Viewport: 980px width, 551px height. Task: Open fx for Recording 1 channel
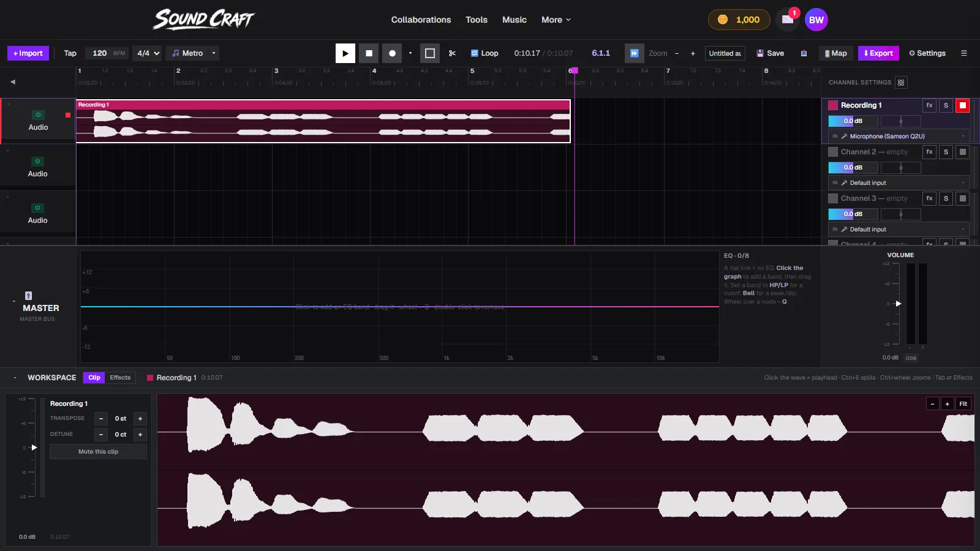(929, 105)
